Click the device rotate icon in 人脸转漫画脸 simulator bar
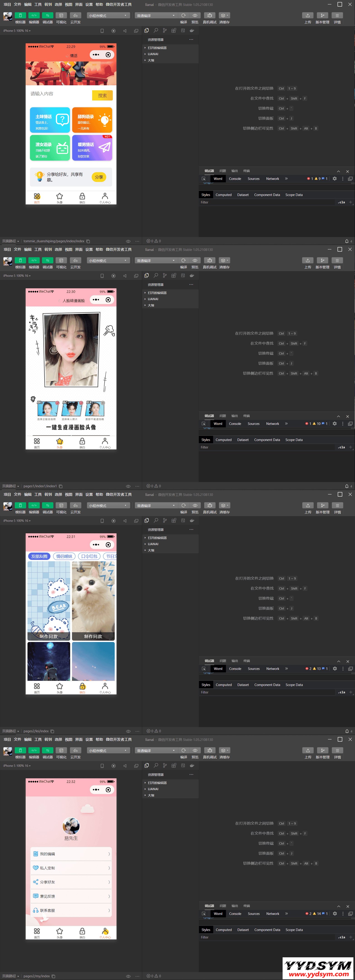This screenshot has height=980, width=355. (102, 276)
